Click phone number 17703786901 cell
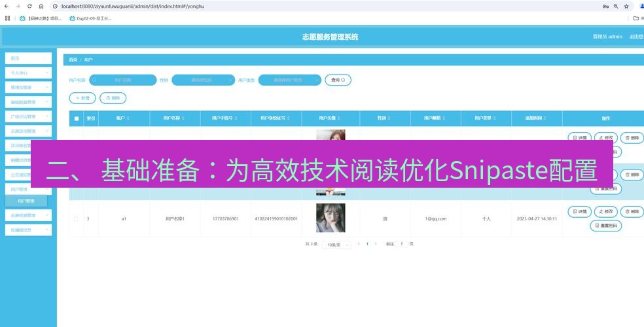This screenshot has width=644, height=327. [226, 218]
